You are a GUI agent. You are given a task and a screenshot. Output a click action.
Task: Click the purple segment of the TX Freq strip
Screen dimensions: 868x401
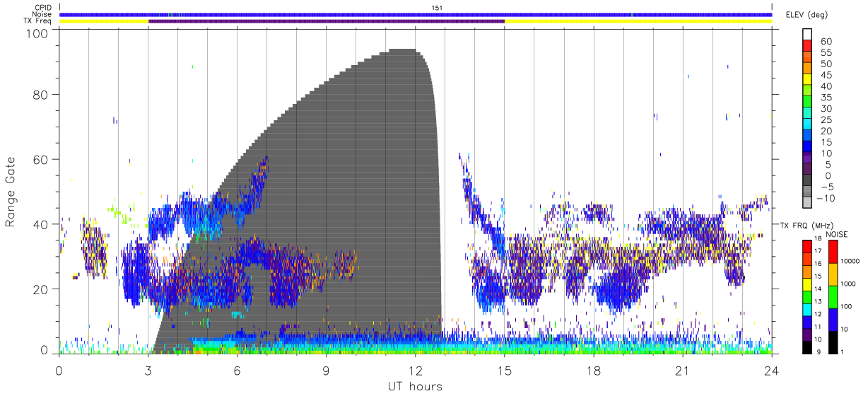pos(327,21)
